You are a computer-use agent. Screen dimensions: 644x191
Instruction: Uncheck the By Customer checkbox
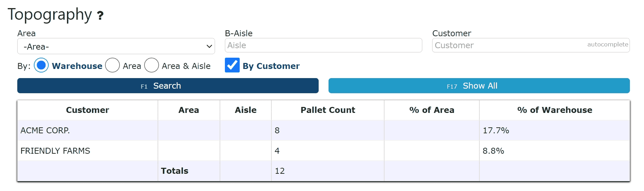[232, 65]
